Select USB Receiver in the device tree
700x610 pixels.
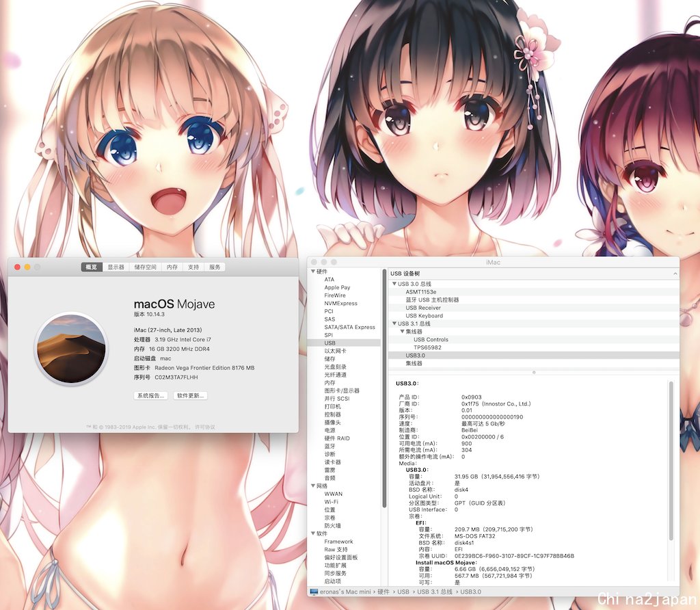[x=534, y=308]
